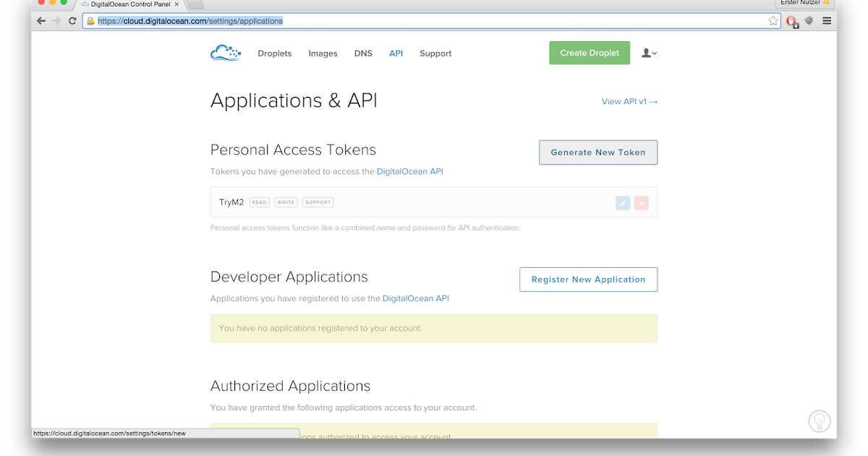868x456 pixels.
Task: Click the gray bug extension icon
Action: 809,21
